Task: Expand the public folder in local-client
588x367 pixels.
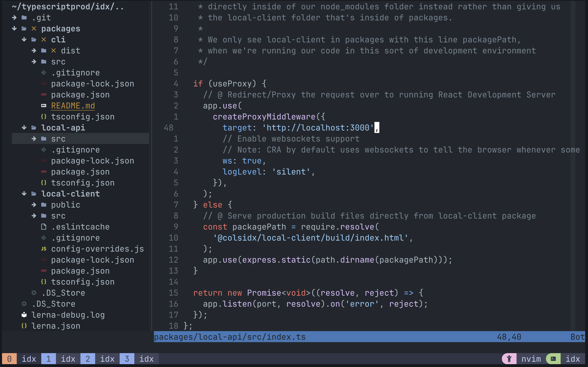Action: tap(34, 205)
